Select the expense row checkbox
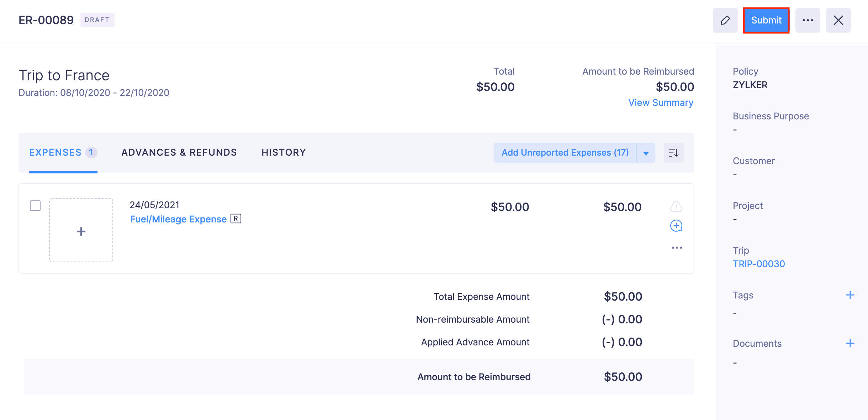The width and height of the screenshot is (868, 420). [35, 205]
